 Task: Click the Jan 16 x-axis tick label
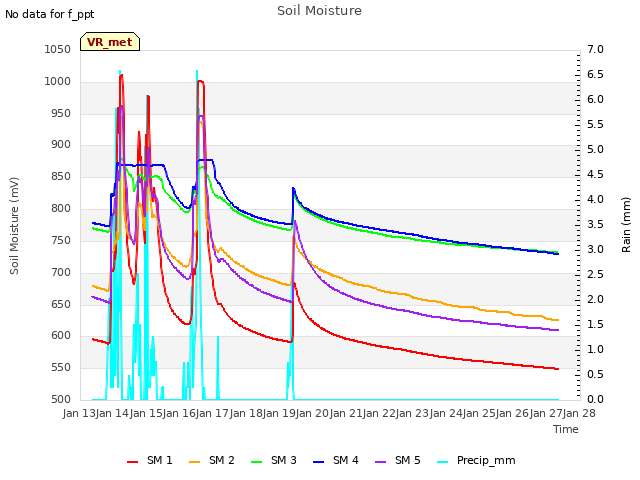[x=179, y=413]
